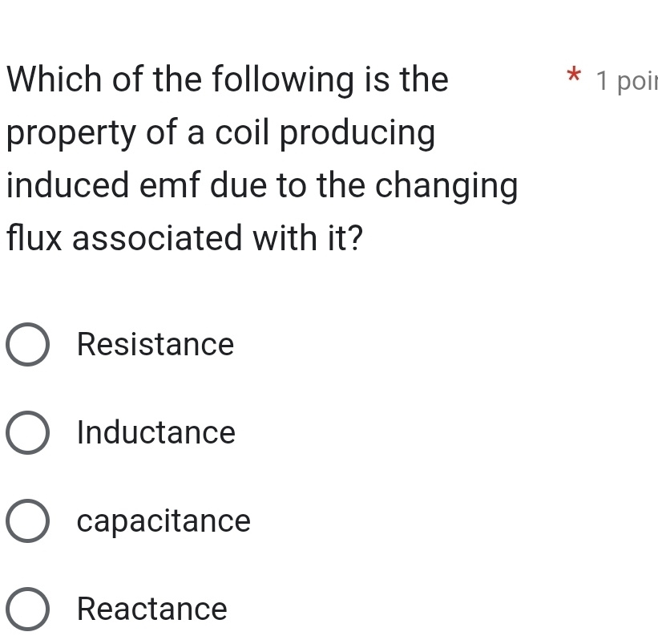This screenshot has width=658, height=644.
Task: Click the line "property of a coil producing"
Action: click(x=221, y=133)
